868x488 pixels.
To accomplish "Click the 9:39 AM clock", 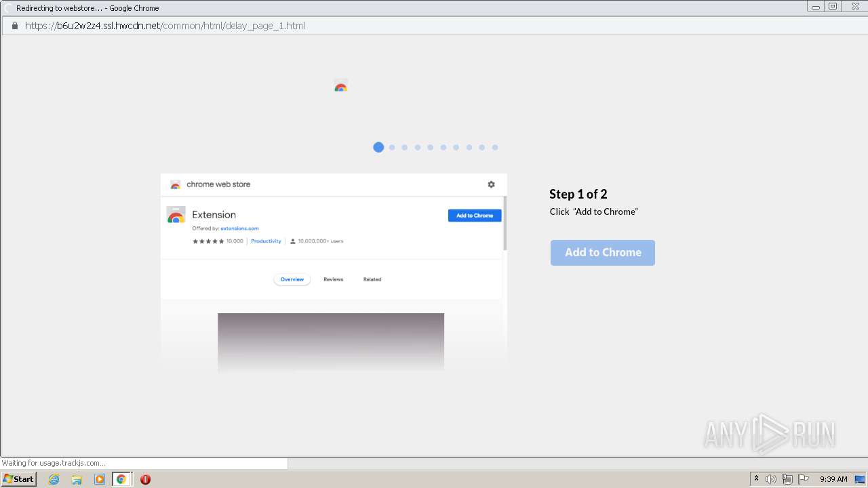I will 833,479.
